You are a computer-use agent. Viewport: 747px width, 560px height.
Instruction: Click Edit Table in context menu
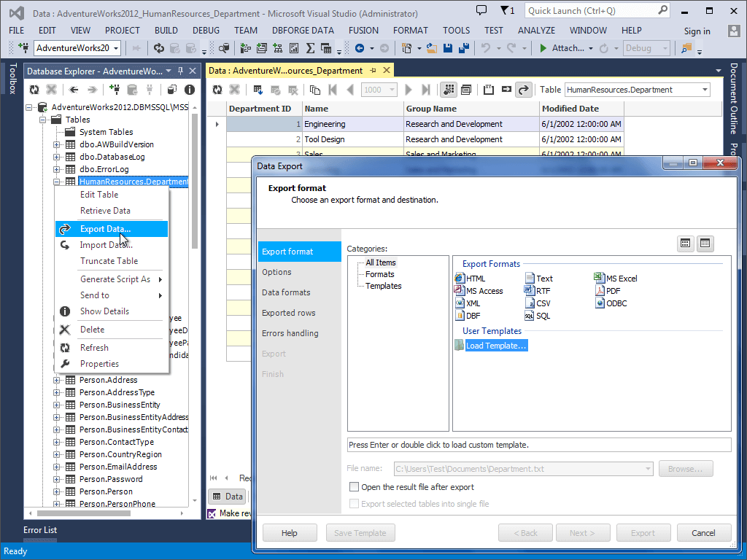tap(112, 194)
